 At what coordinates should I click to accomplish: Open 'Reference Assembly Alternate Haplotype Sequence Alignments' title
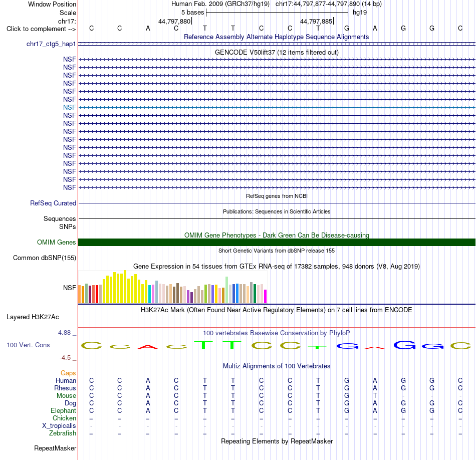[276, 37]
